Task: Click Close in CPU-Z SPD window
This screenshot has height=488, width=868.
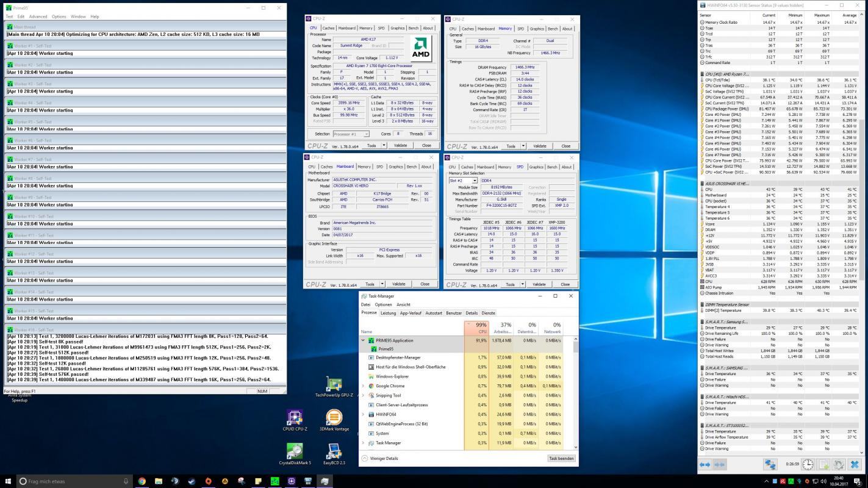Action: tap(565, 284)
